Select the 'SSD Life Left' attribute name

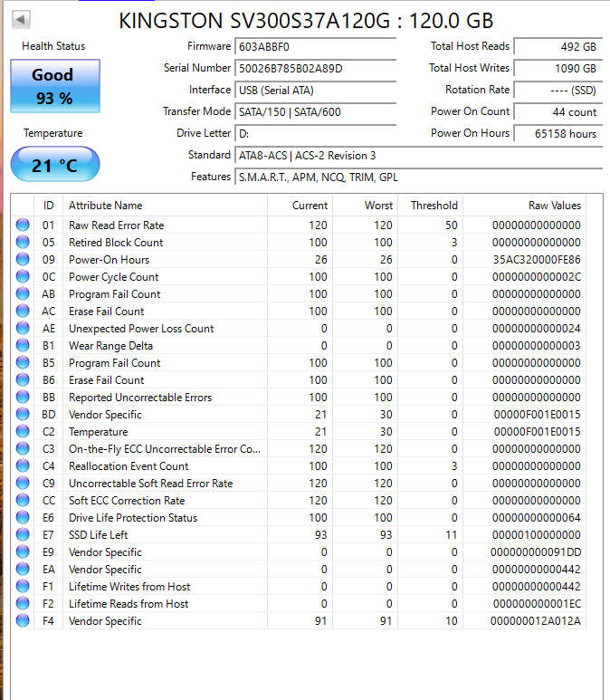[98, 535]
